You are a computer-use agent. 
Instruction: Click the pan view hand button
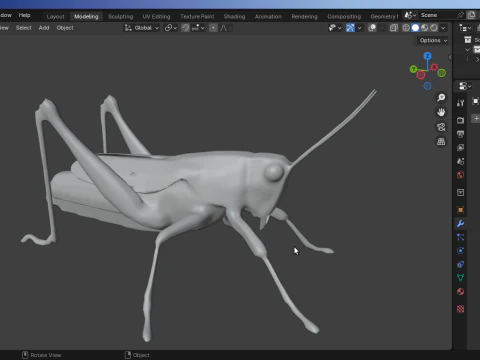441,112
